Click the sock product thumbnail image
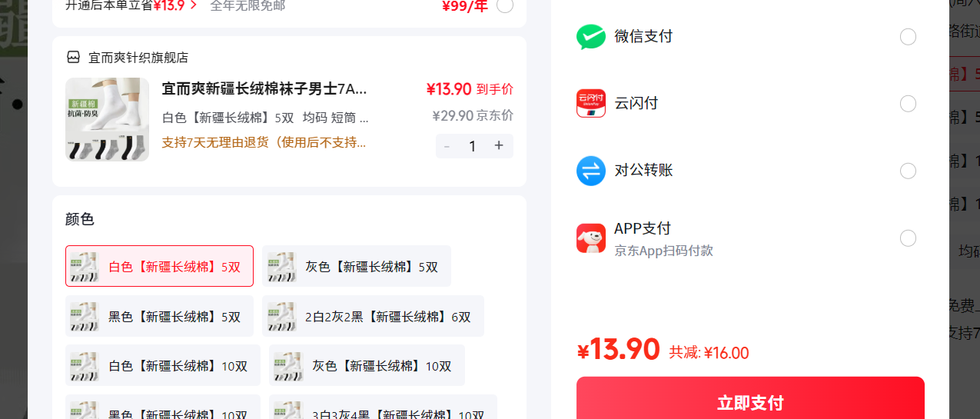Image resolution: width=980 pixels, height=419 pixels. 107,119
